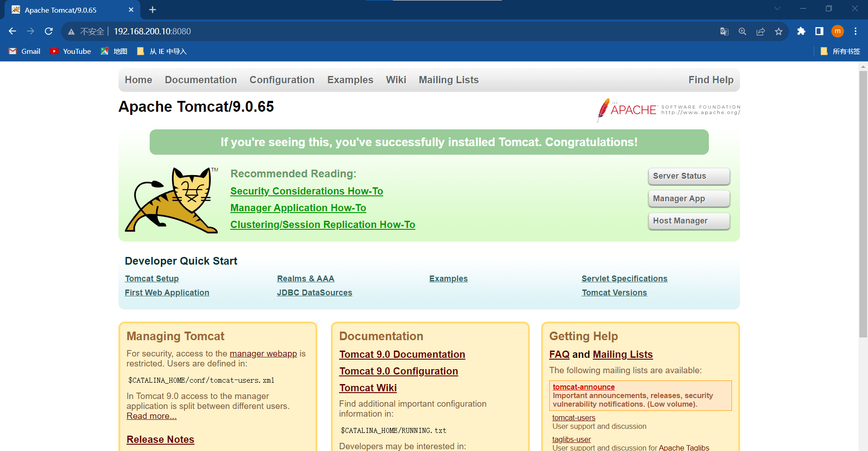Viewport: 868px width, 451px height.
Task: Go forward with the browser forward arrow
Action: point(30,31)
